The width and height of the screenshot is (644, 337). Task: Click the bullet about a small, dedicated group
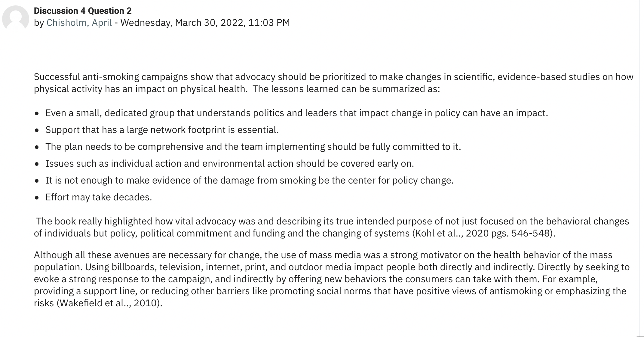point(297,113)
